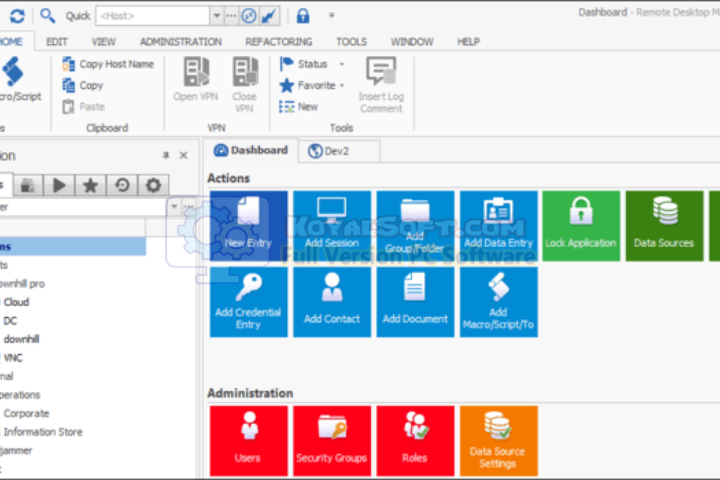The height and width of the screenshot is (480, 720).
Task: Open the search magnifier icon
Action: point(47,16)
